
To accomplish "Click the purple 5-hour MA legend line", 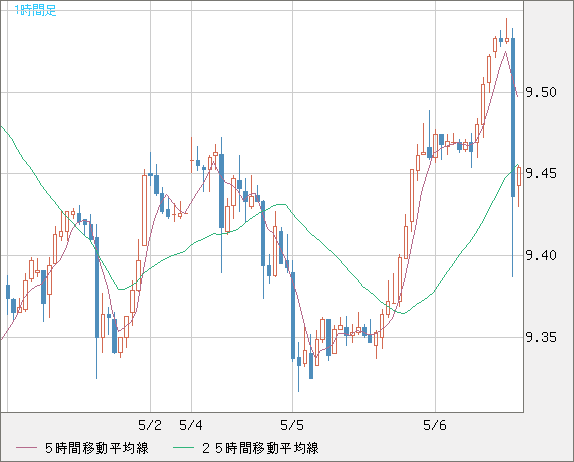I will [x=26, y=448].
